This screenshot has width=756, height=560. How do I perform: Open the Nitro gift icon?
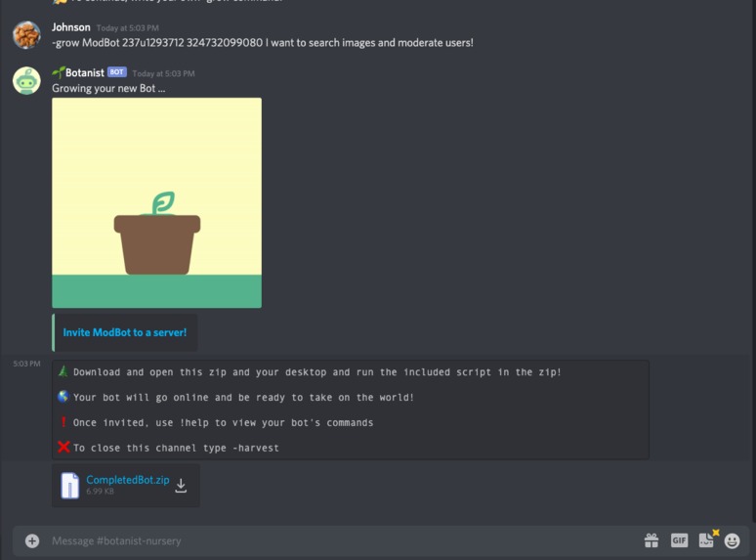(x=651, y=540)
